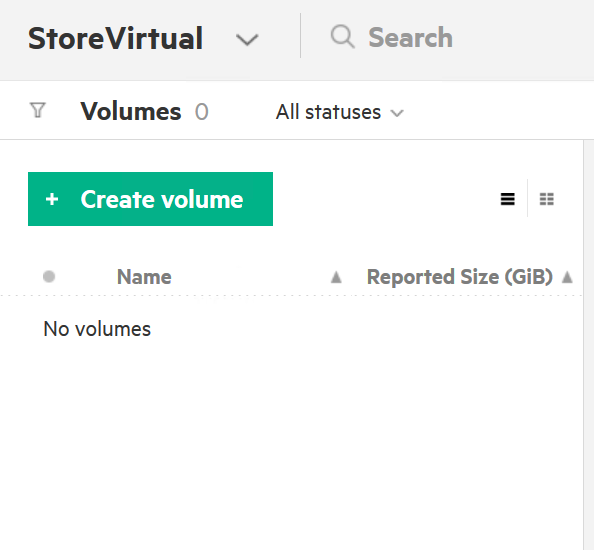Click the StoreVirtual title
The image size is (594, 550).
pyautogui.click(x=116, y=39)
